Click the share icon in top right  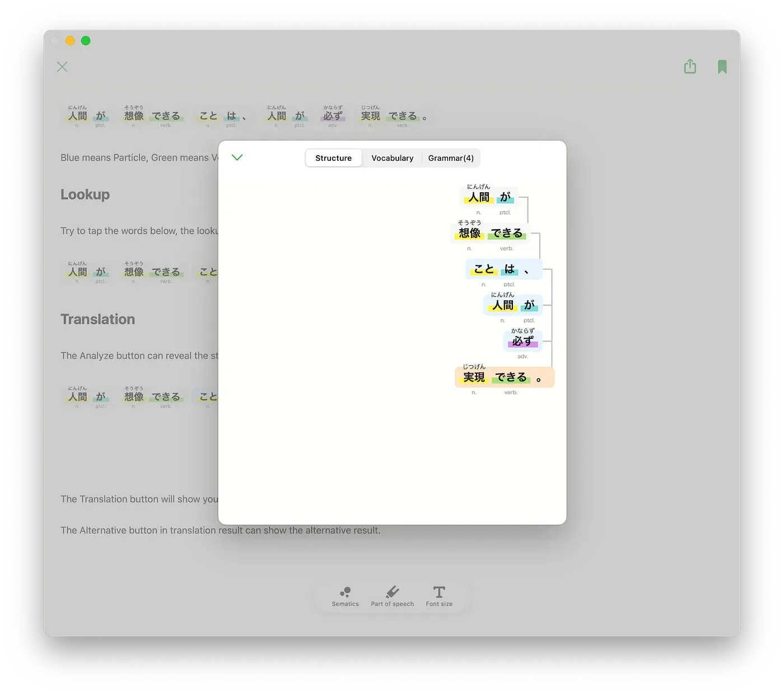(x=690, y=67)
